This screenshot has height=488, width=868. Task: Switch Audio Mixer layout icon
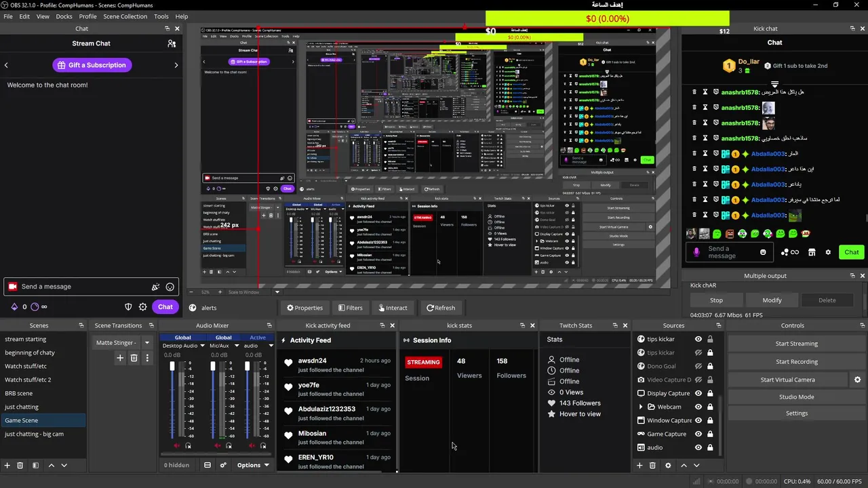(x=208, y=465)
